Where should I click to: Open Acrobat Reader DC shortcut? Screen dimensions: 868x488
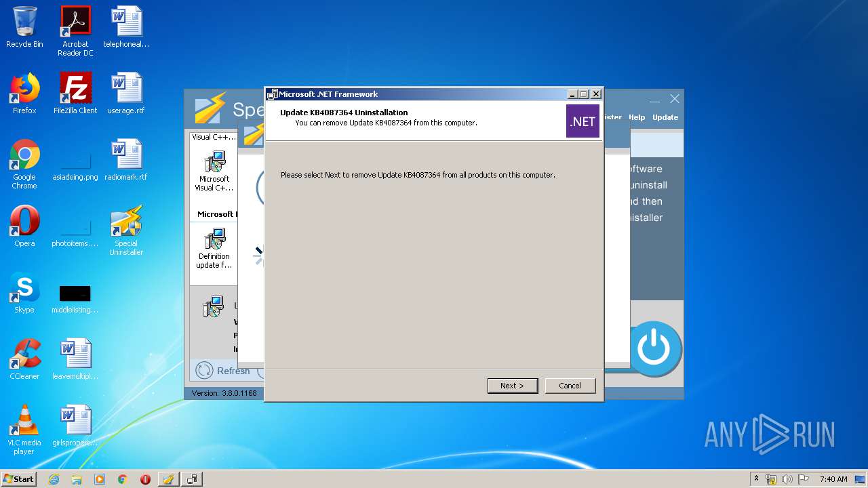(x=75, y=31)
